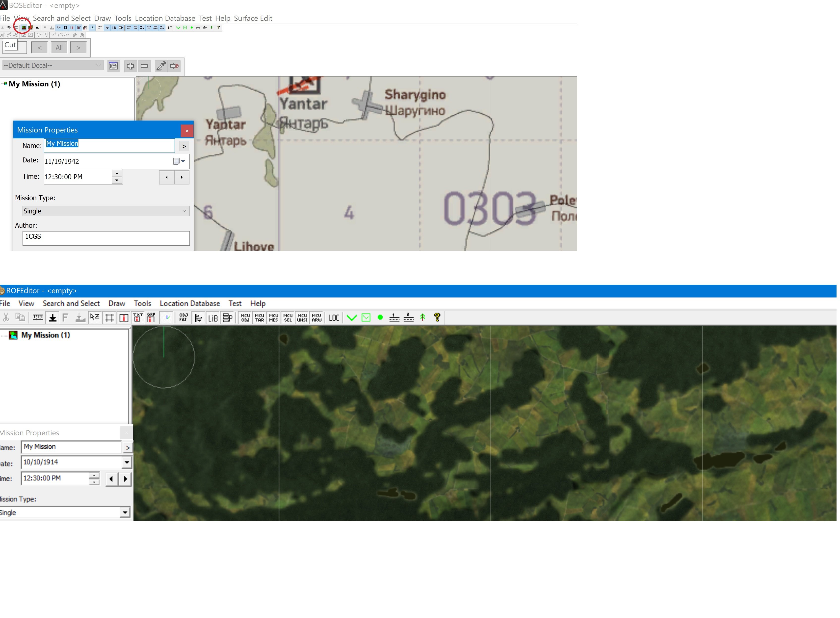Open the Surface Edit menu
The width and height of the screenshot is (840, 618).
253,18
